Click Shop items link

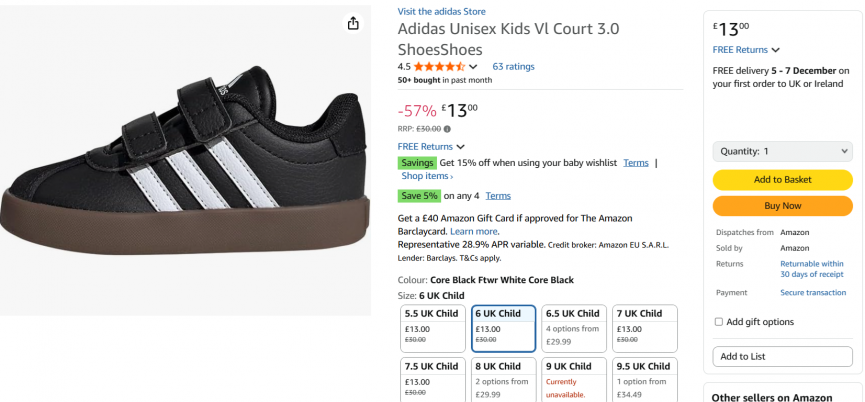[427, 176]
